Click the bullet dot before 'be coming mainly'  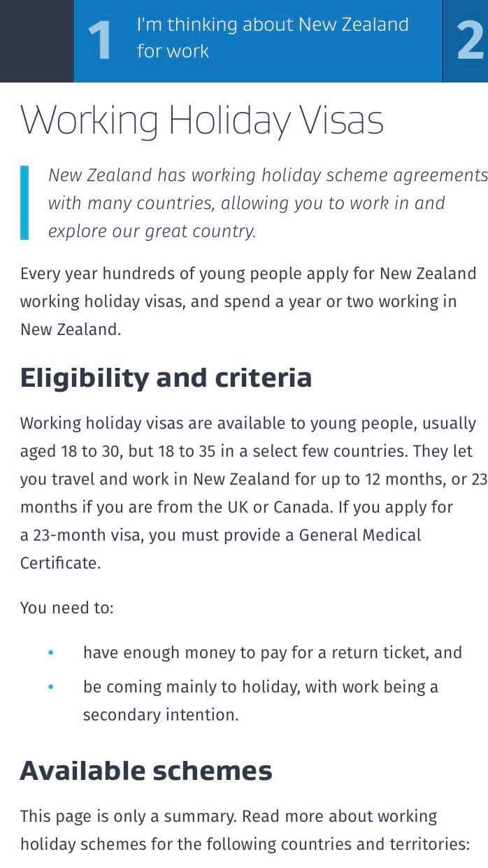point(51,688)
